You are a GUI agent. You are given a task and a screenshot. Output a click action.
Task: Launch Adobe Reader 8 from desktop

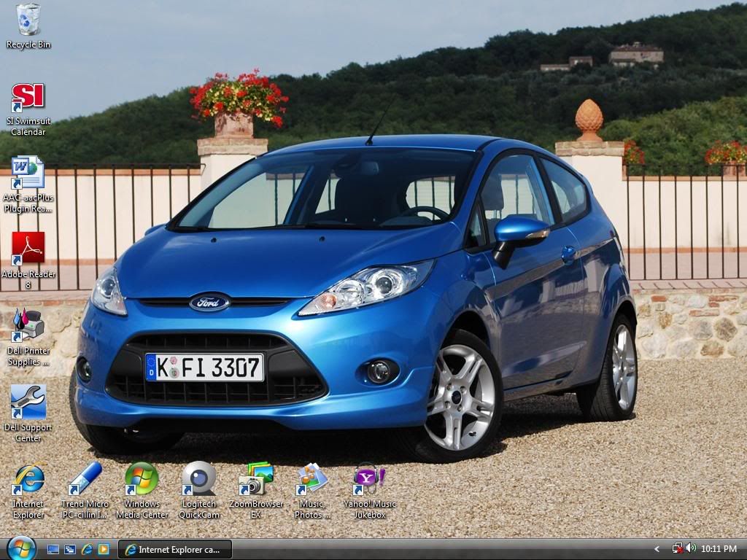pyautogui.click(x=28, y=249)
